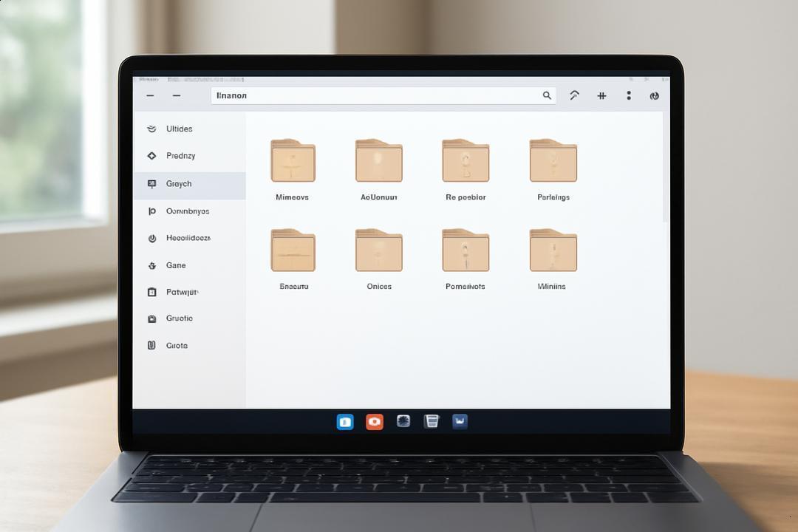Select Prednzy in the sidebar
Image resolution: width=798 pixels, height=532 pixels.
click(189, 156)
